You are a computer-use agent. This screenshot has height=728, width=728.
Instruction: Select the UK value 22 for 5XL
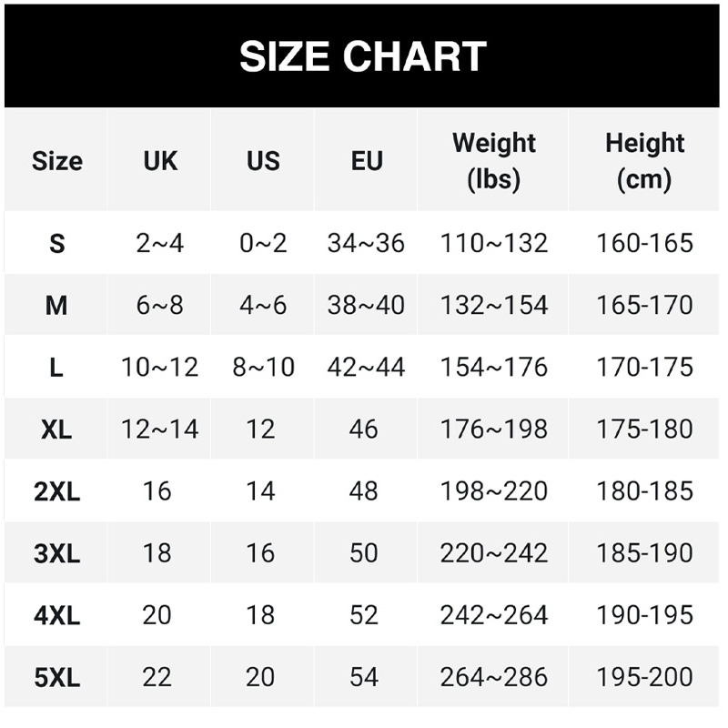coord(157,677)
